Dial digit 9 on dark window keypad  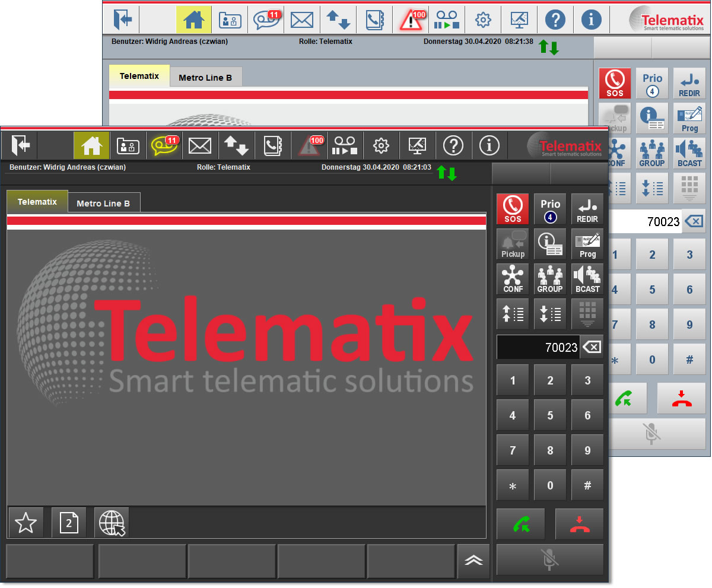coord(587,451)
